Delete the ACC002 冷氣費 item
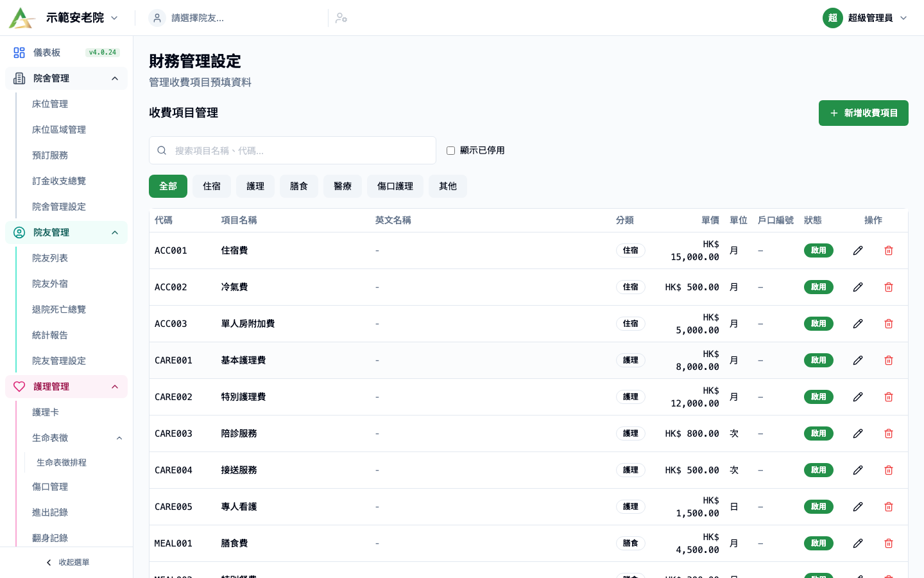Screen dimensions: 924x578 click(889, 287)
